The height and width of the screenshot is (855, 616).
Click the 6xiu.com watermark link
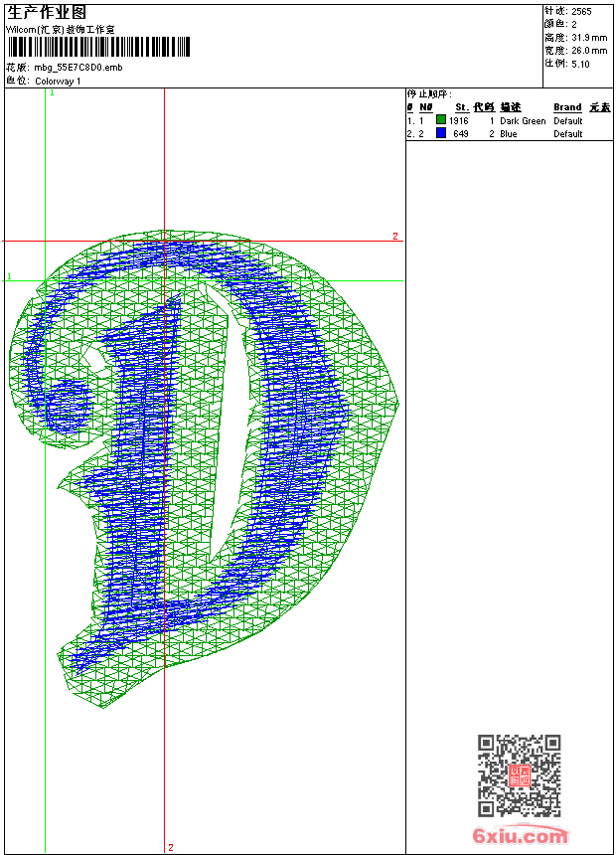[x=520, y=836]
